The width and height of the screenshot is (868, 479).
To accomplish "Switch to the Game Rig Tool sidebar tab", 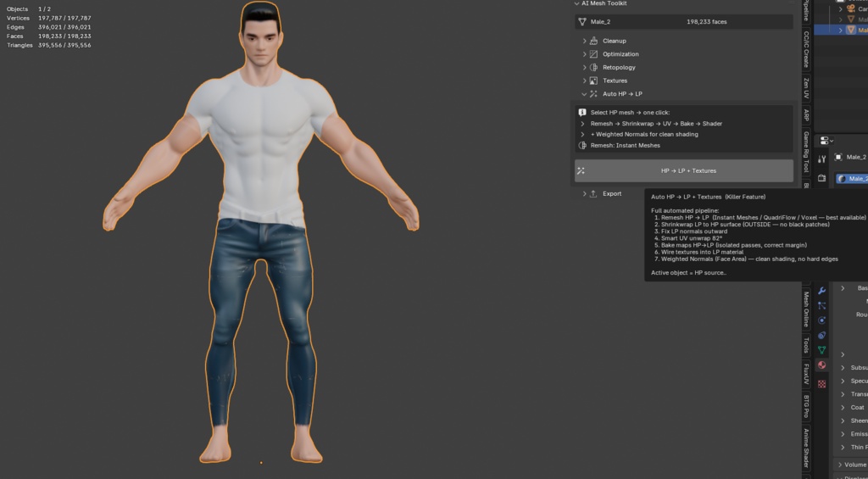I will click(806, 151).
